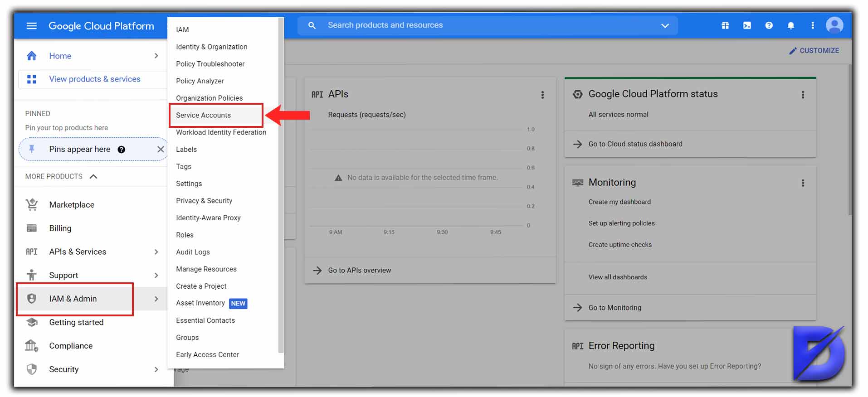Dismiss the Pins appear here hint
The height and width of the screenshot is (397, 868).
pyautogui.click(x=161, y=149)
